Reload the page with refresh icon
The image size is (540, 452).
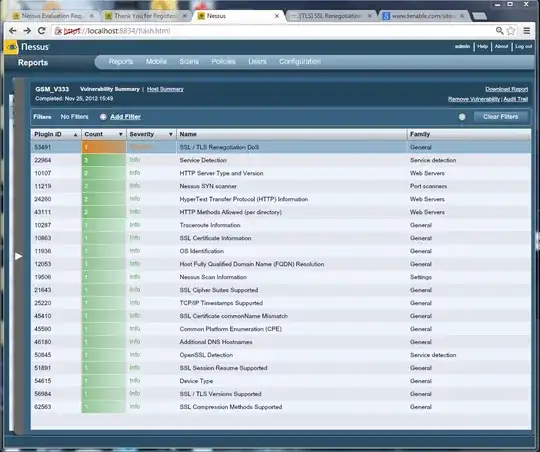click(x=42, y=31)
